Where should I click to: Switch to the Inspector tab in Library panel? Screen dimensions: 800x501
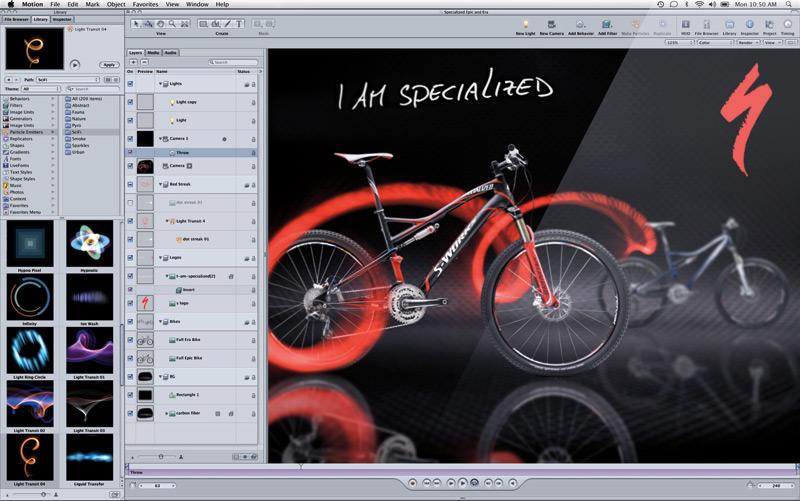coord(62,19)
